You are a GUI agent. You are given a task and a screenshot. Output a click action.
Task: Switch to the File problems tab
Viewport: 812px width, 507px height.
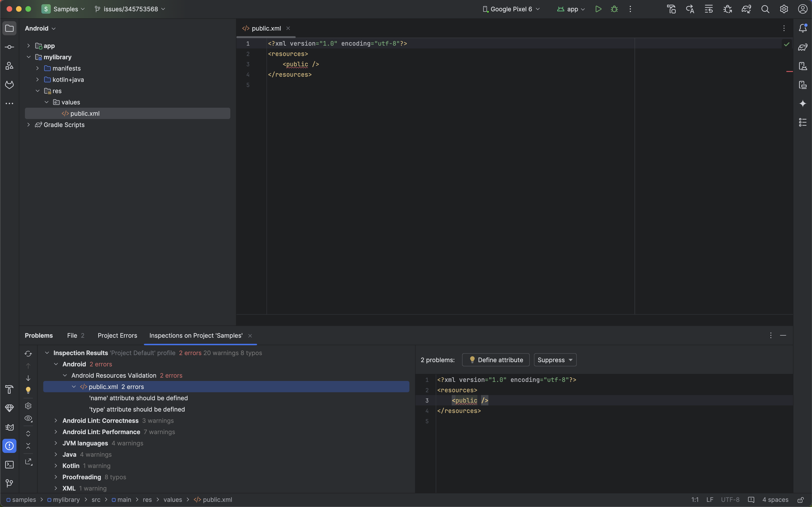pos(75,336)
